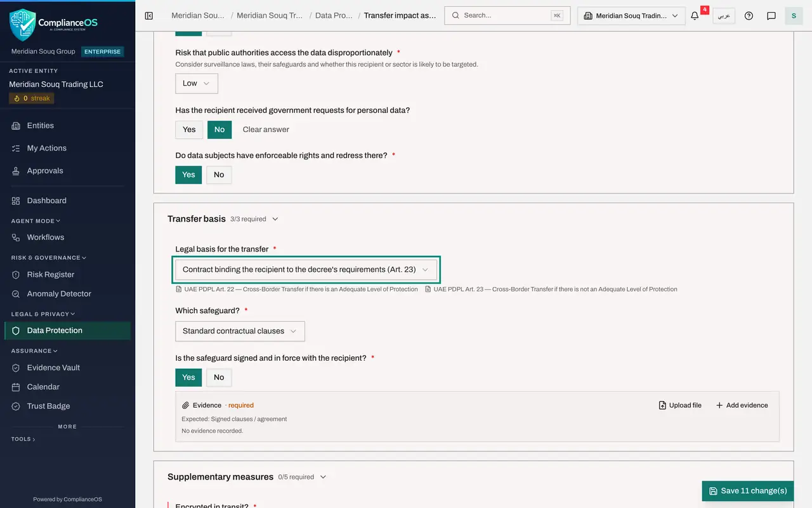Focus the Search input field
Screen dimensions: 812x508
(507, 15)
